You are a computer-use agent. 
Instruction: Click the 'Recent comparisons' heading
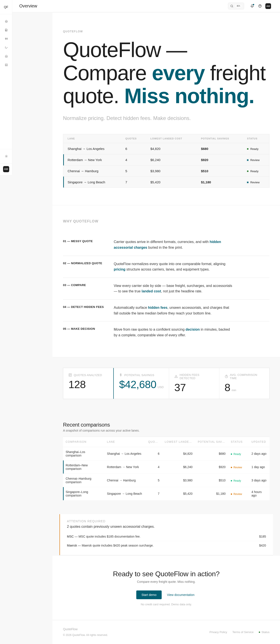coord(86,425)
